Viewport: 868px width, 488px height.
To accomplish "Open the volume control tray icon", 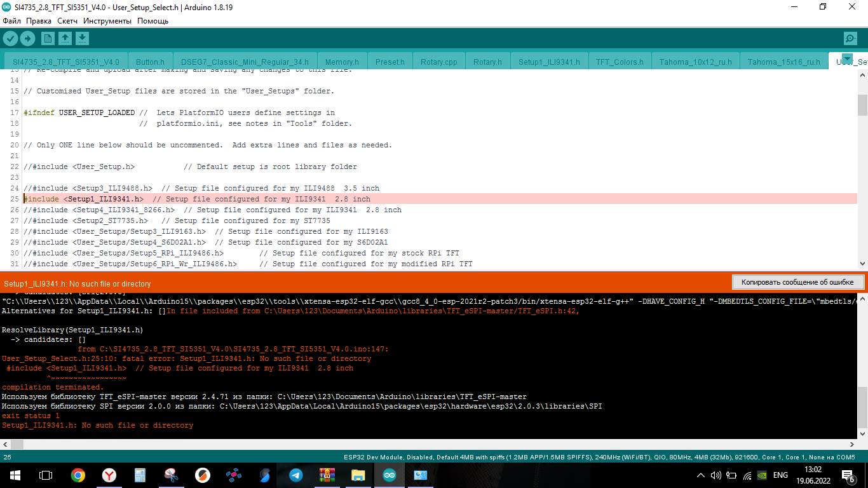I will tap(715, 475).
